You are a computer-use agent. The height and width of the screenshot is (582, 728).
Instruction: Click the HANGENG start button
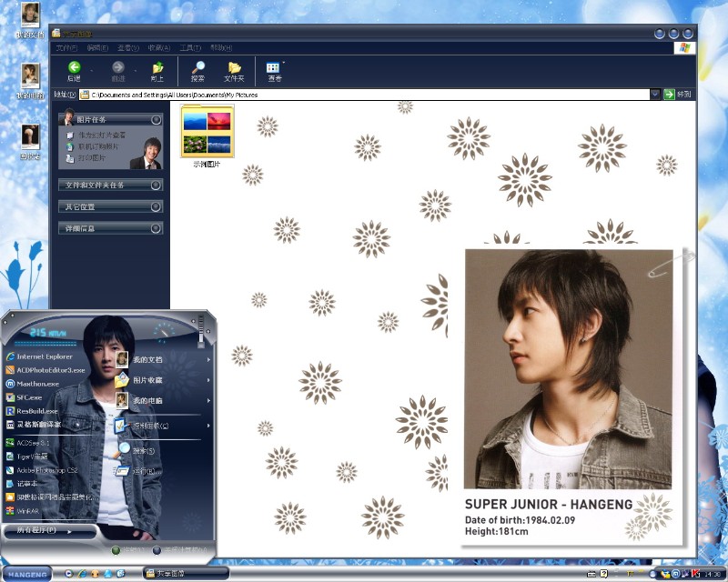coord(27,574)
